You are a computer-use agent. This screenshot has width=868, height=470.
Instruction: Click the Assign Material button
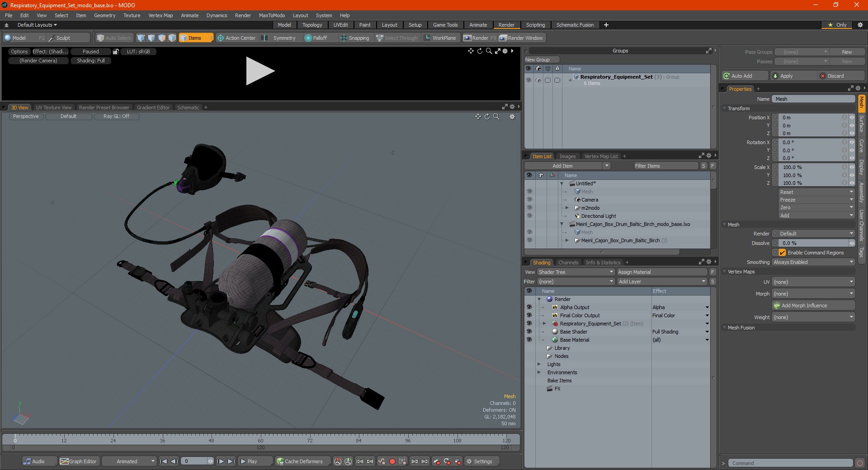pyautogui.click(x=662, y=272)
